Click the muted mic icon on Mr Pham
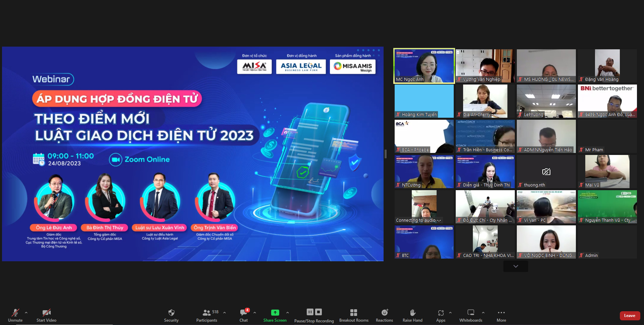Viewport: 644px width, 325px height. coord(581,150)
